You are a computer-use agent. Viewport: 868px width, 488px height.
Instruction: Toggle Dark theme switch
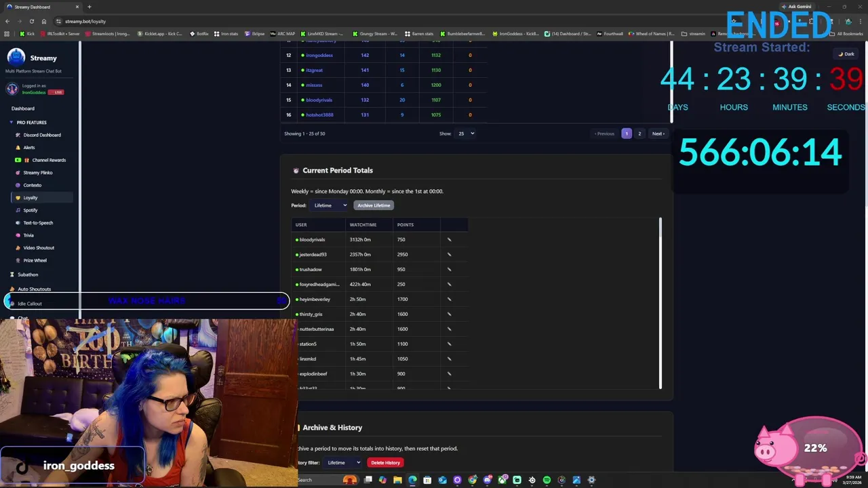[x=846, y=54]
